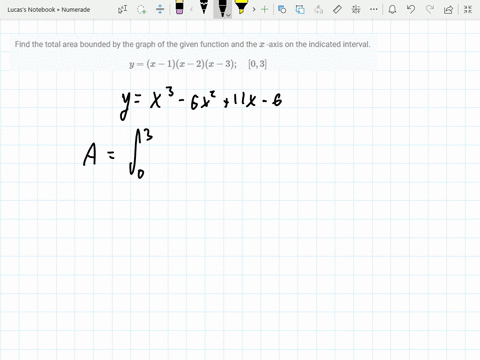This screenshot has height=360, width=480.
Task: Click the notebook title Lucas's Notebook » Numerade
Action: pos(49,10)
